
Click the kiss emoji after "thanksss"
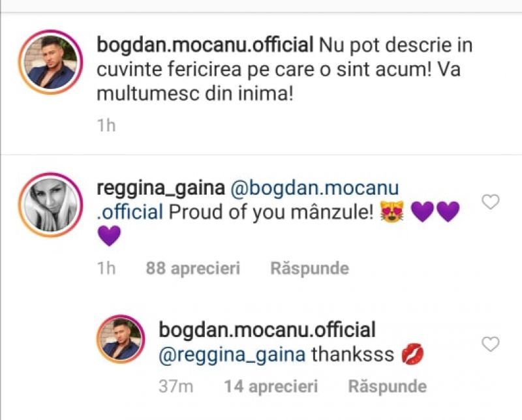[413, 354]
